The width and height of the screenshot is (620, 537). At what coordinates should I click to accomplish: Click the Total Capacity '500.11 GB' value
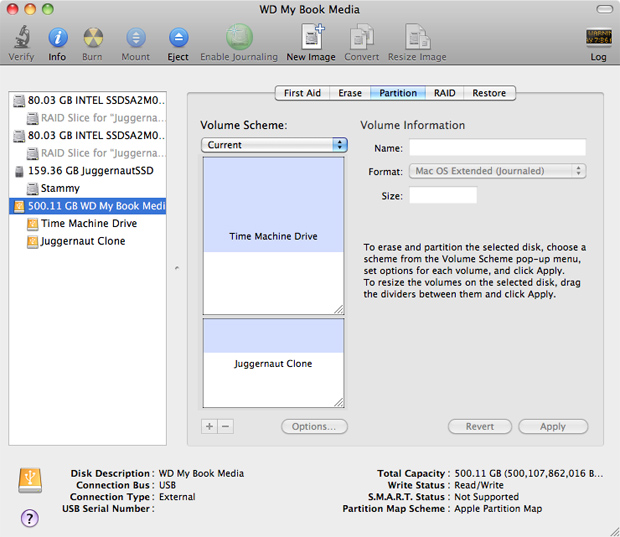pos(529,473)
